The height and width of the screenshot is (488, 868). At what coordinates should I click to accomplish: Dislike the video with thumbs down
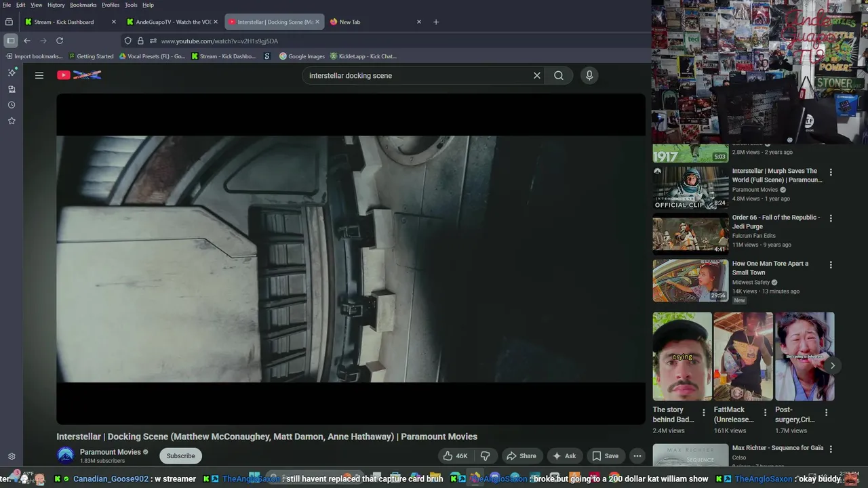point(486,456)
